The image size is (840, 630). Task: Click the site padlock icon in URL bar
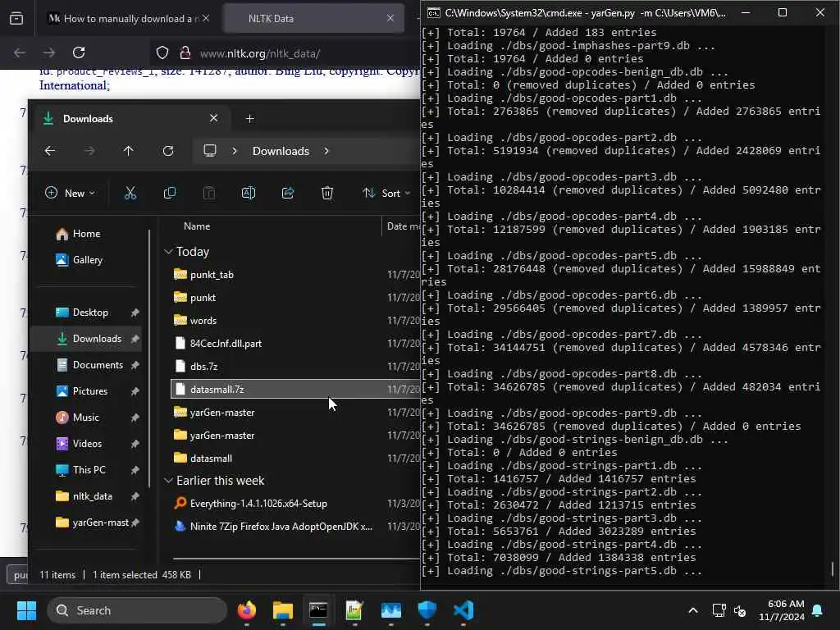tap(185, 52)
